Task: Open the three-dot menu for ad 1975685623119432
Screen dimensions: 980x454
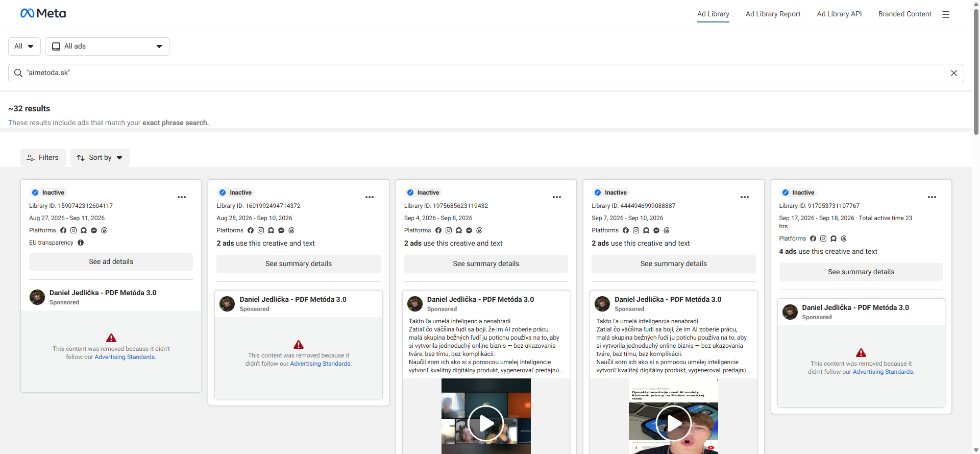Action: [557, 197]
